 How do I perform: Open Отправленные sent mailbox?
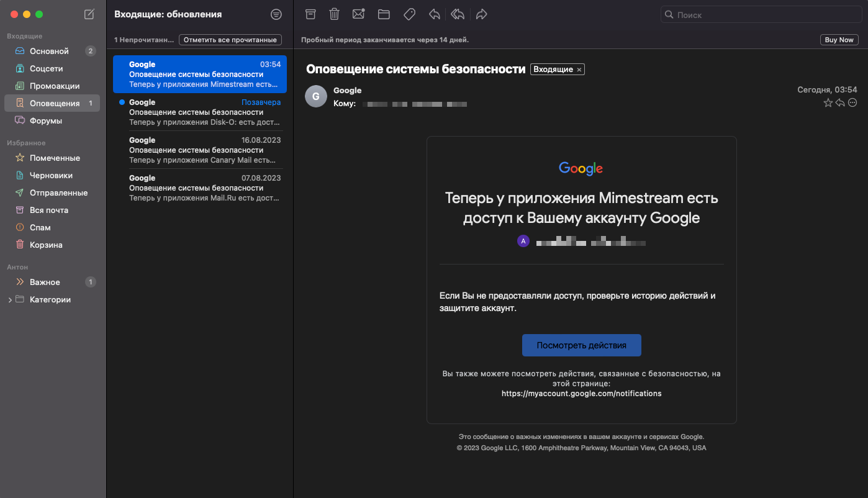coord(52,192)
